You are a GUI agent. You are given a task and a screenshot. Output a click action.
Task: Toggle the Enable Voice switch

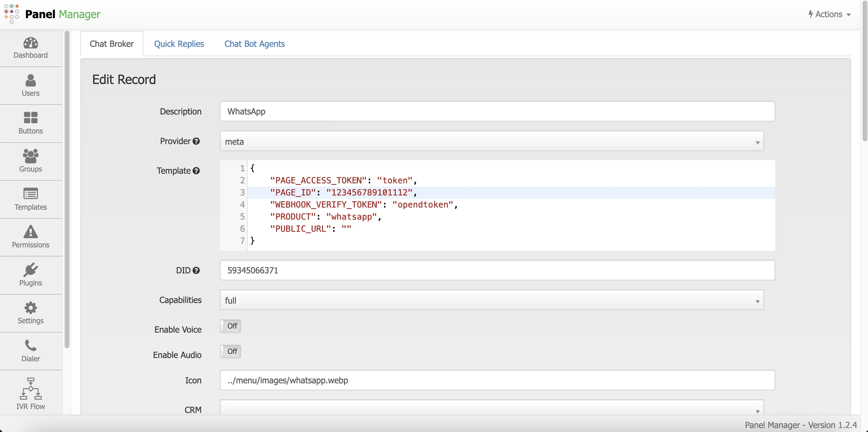230,326
